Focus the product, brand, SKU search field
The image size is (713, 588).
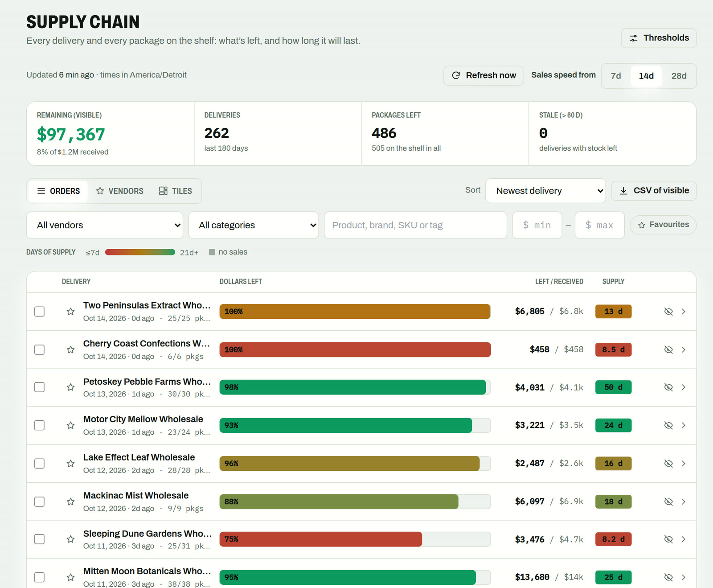[x=415, y=225]
